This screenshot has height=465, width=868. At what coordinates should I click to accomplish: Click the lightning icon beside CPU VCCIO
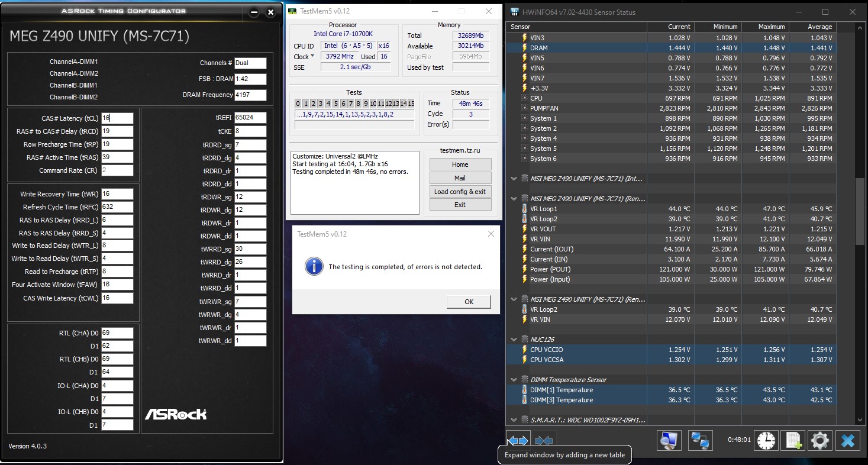(x=524, y=350)
